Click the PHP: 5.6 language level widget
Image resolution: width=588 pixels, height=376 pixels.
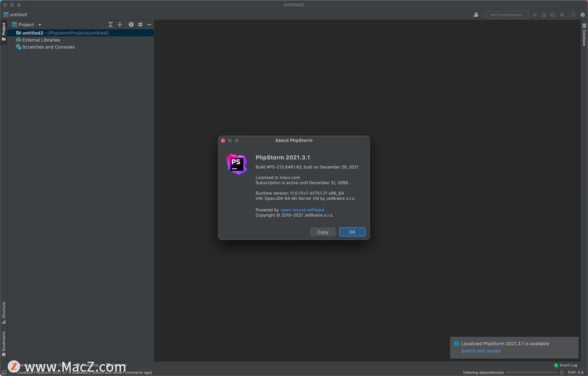point(575,373)
